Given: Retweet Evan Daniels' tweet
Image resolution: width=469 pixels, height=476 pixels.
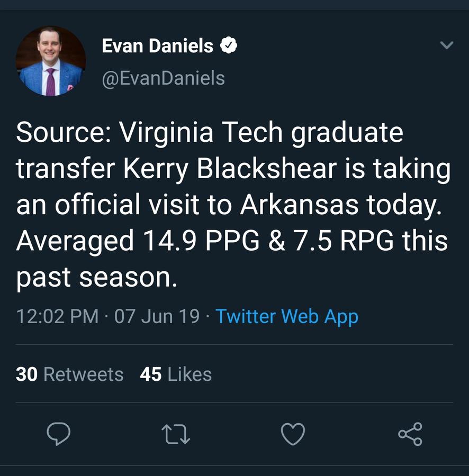Looking at the screenshot, I should [x=176, y=434].
